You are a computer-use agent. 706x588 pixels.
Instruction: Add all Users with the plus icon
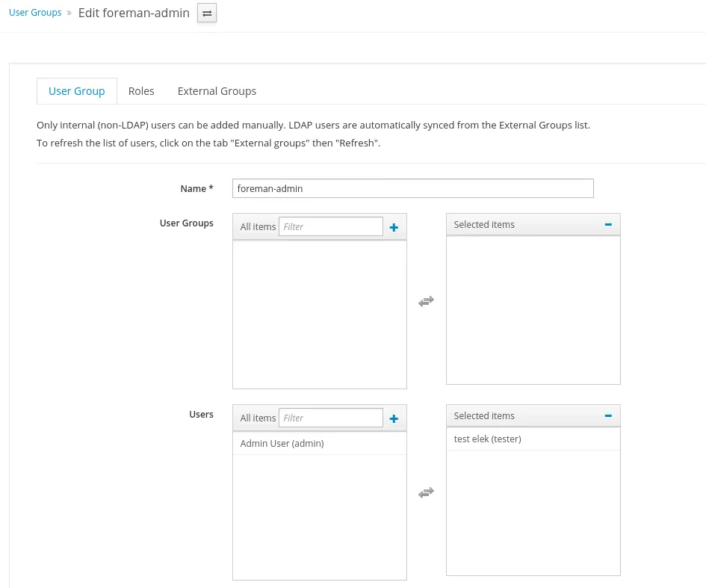(x=394, y=418)
